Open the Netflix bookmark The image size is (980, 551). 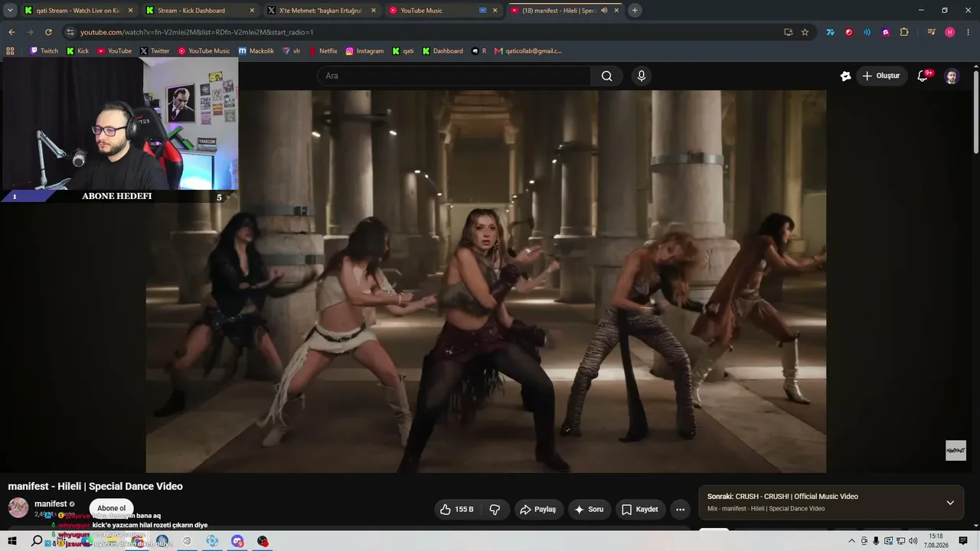[323, 51]
